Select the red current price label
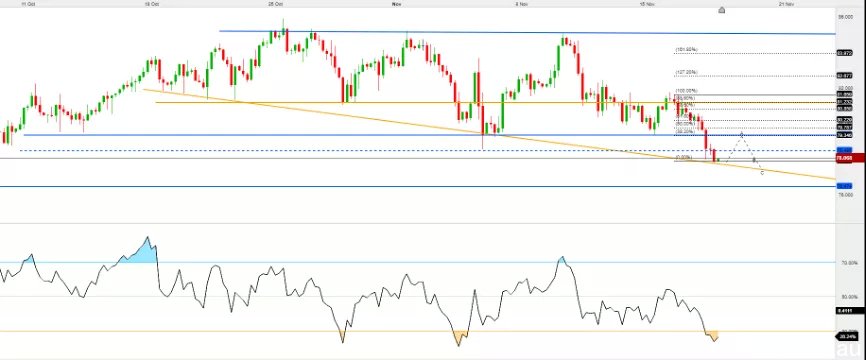This screenshot has height=360, width=866. click(x=850, y=158)
